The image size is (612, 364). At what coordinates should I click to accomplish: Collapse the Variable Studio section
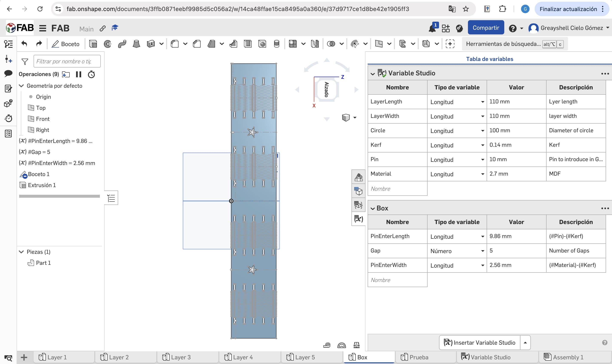(373, 73)
